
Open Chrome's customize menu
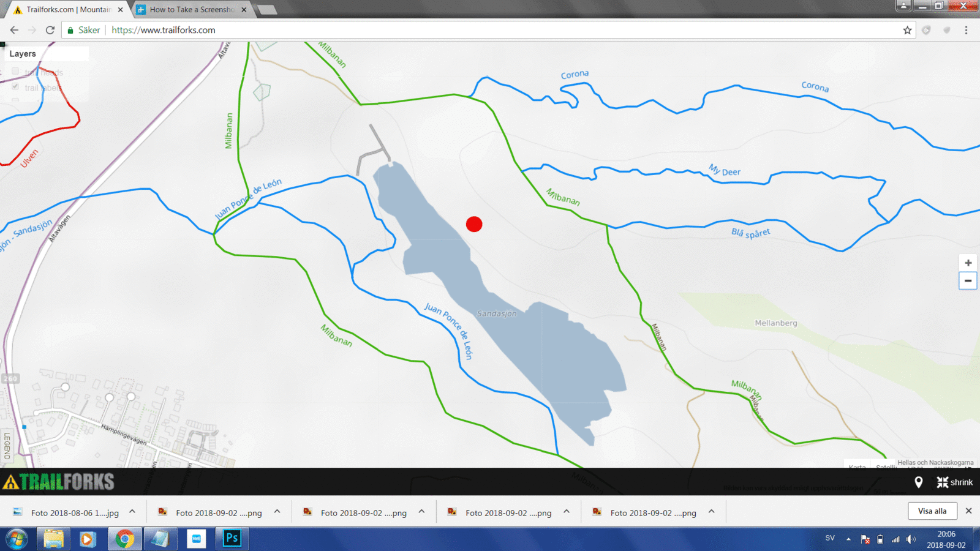coord(967,29)
